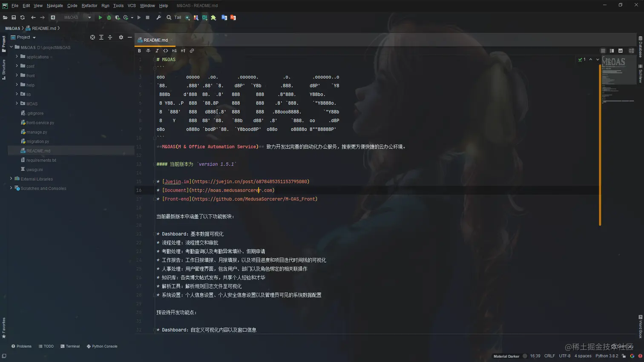The image size is (644, 362).
Task: Navigate back with the left arrow
Action: point(33,17)
